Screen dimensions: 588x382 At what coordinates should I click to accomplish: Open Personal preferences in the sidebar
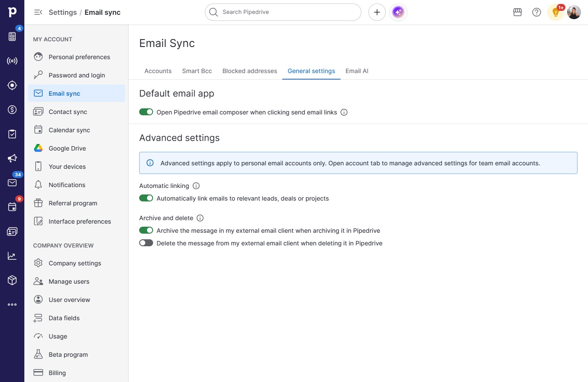tap(77, 57)
